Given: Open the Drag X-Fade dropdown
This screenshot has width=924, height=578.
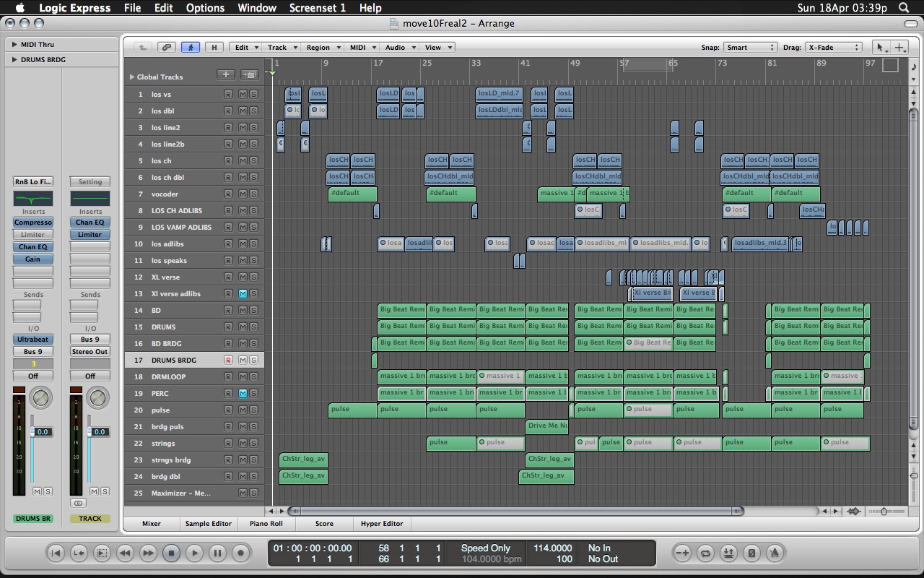Looking at the screenshot, I should click(x=833, y=48).
